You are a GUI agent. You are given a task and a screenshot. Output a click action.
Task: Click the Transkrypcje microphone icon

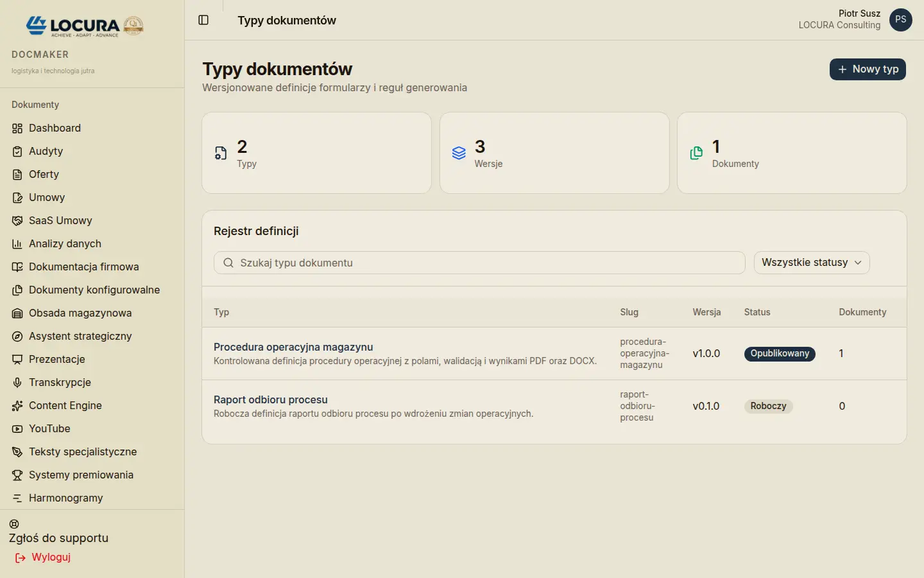click(17, 383)
